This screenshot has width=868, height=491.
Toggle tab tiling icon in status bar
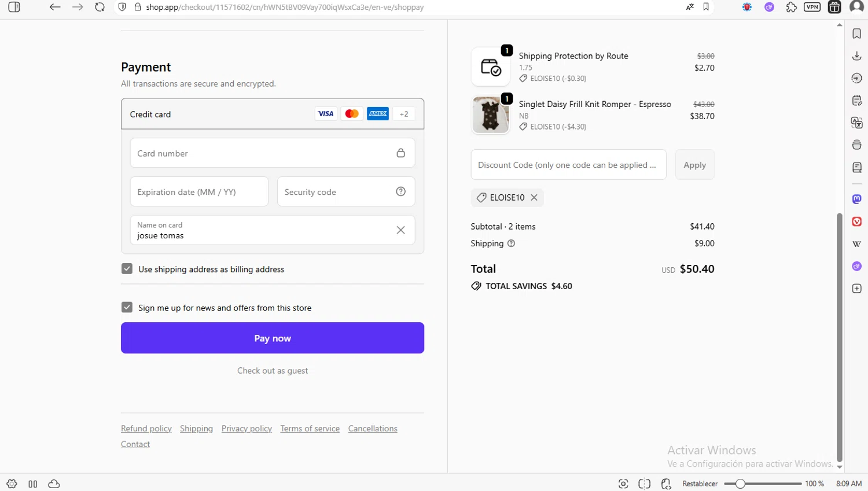tap(33, 484)
